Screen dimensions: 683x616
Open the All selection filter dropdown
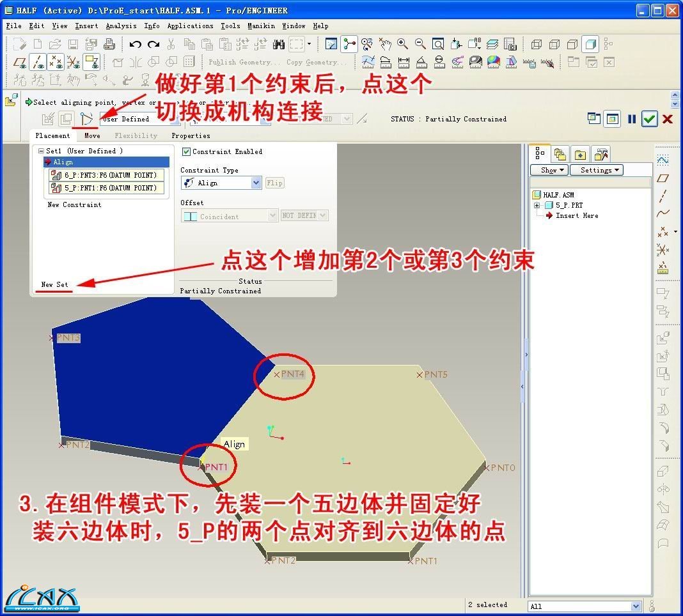point(636,606)
